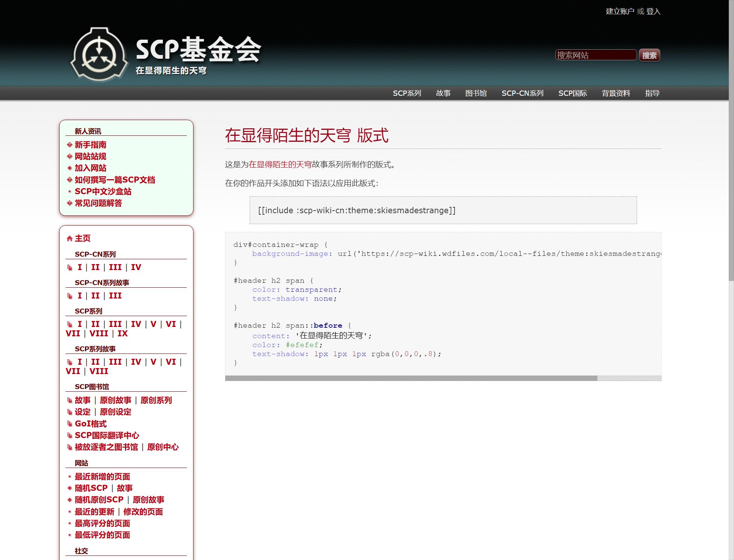The height and width of the screenshot is (560, 734).
Task: Click the document icon beside GoI格式
Action: tap(69, 423)
